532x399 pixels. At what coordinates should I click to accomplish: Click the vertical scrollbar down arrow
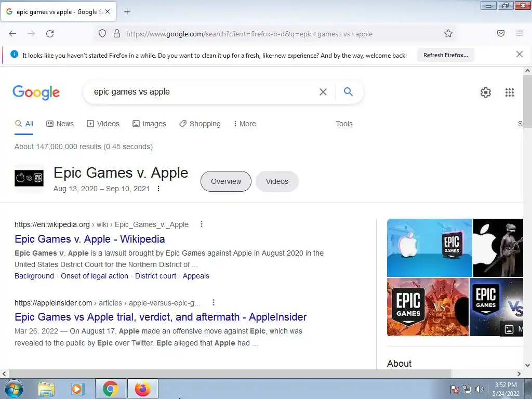coord(527,365)
